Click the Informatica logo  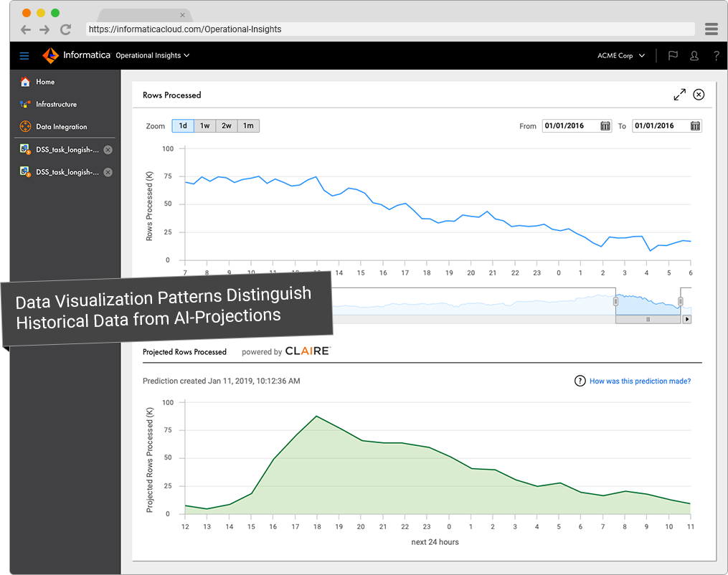point(76,55)
